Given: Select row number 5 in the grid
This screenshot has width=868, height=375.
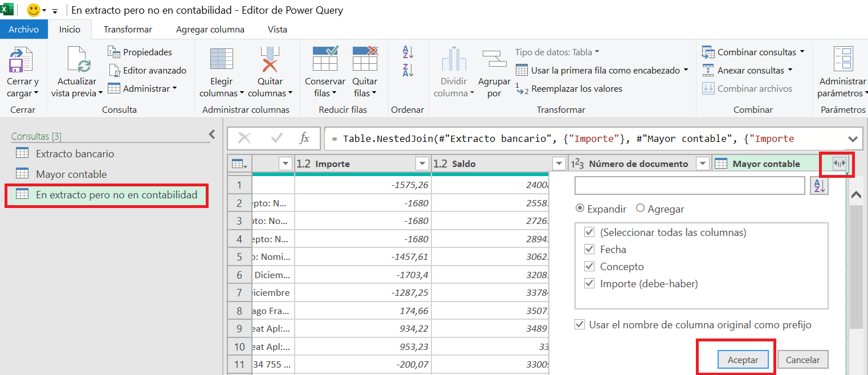Looking at the screenshot, I should pos(239,257).
